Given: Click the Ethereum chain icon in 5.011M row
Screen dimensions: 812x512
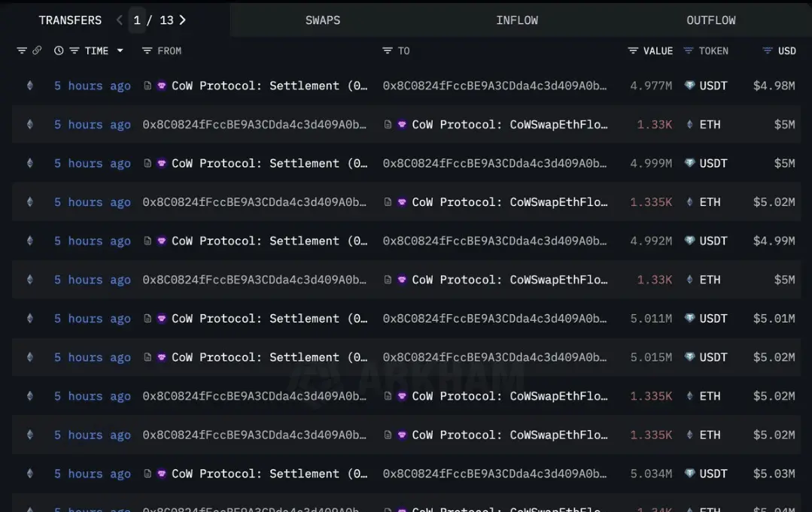Looking at the screenshot, I should [x=30, y=318].
